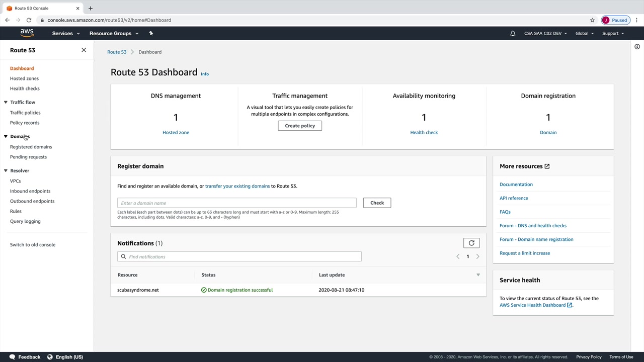The image size is (644, 362).
Task: Open the Support dropdown menu
Action: [613, 33]
